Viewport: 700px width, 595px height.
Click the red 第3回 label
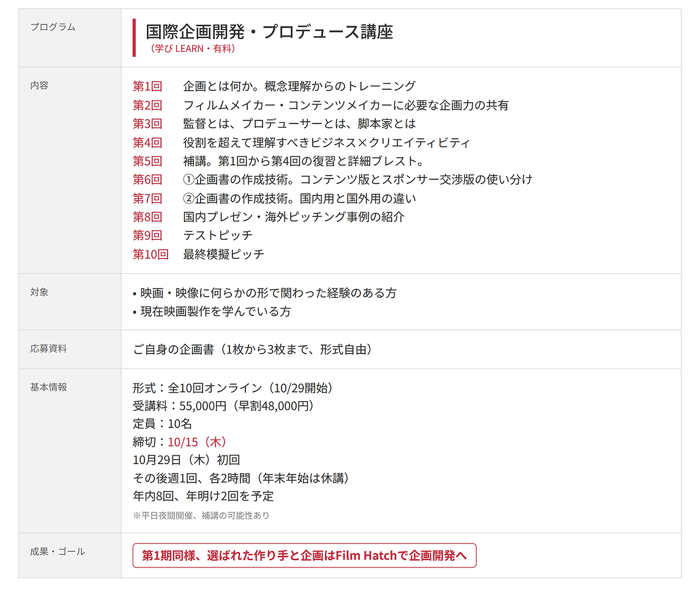147,124
